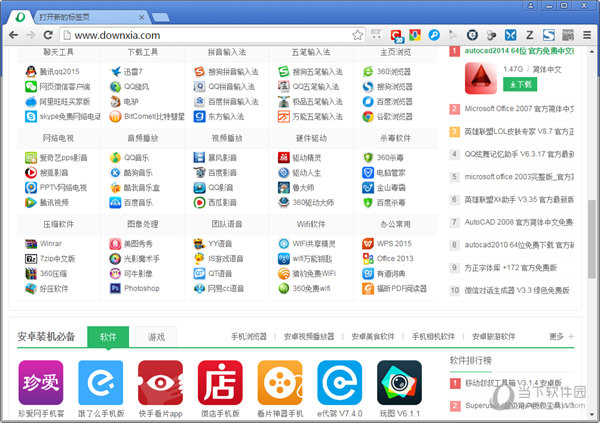Close the 打开新的标签页 tab

pyautogui.click(x=141, y=17)
